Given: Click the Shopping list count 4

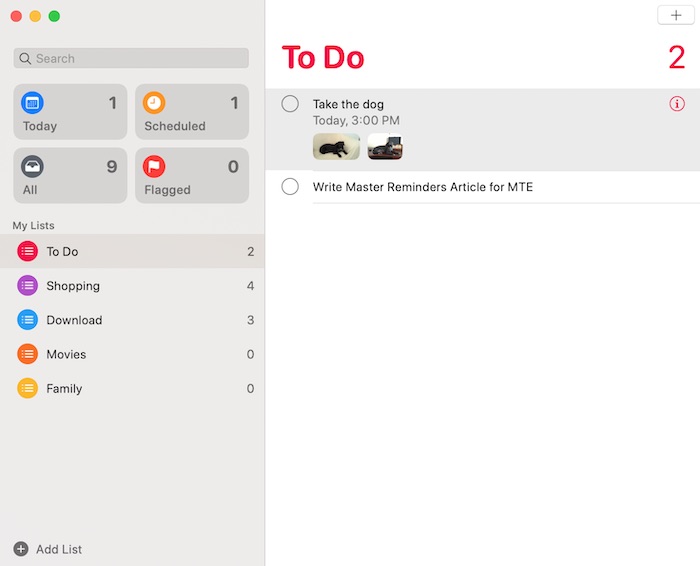Looking at the screenshot, I should click(x=250, y=286).
